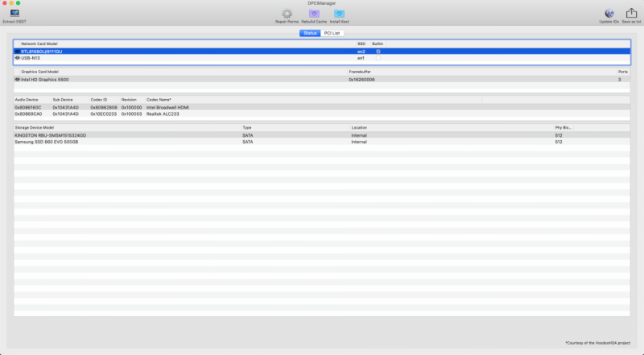Click the Location column header

pos(359,127)
